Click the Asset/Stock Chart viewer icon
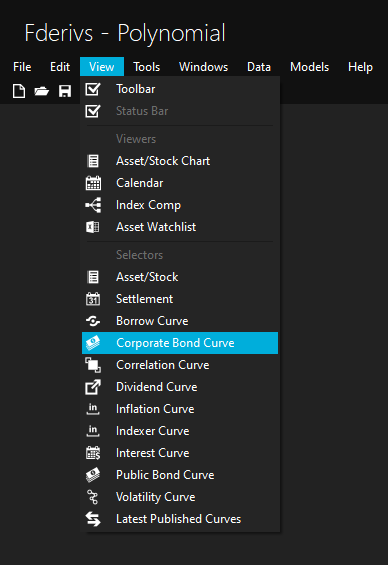 click(x=93, y=161)
